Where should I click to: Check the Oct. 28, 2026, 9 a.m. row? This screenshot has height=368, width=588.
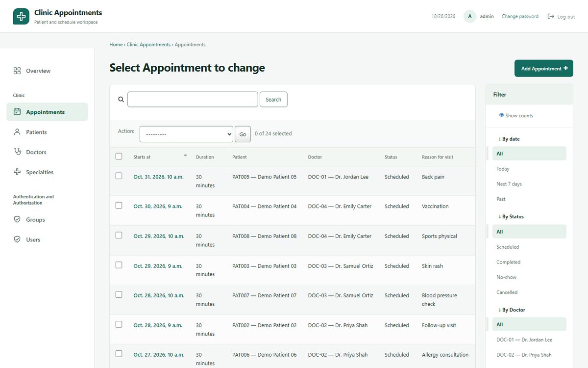[x=119, y=324]
